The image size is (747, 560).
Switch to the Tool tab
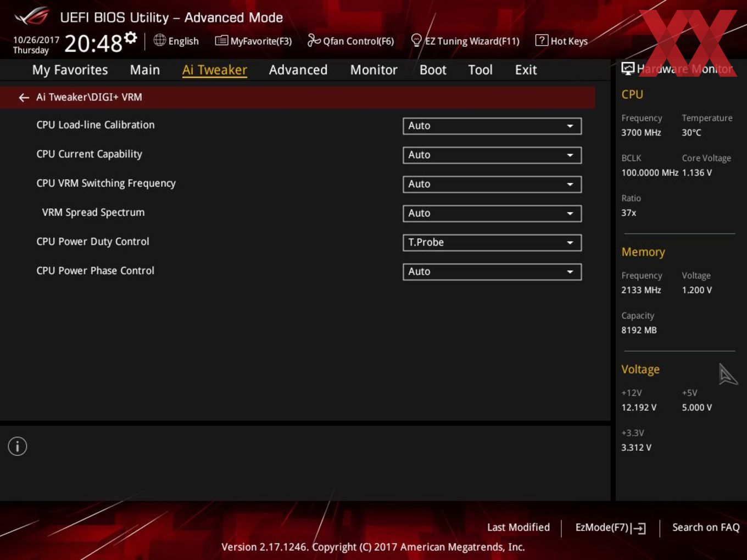click(x=480, y=70)
